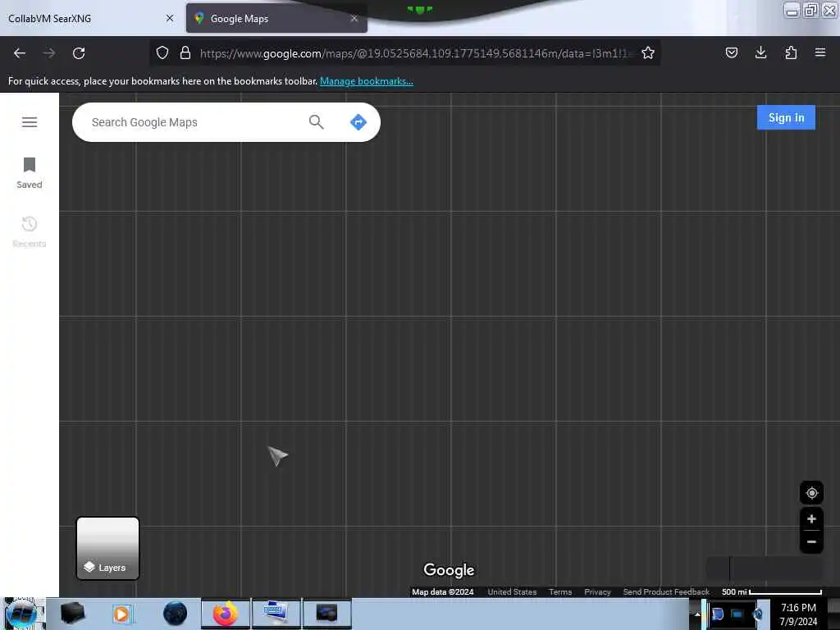Show your location on the map
Viewport: 840px width, 630px height.
[811, 493]
